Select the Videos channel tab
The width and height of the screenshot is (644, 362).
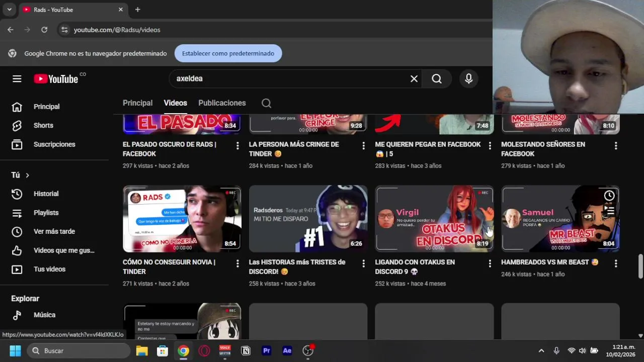point(175,103)
